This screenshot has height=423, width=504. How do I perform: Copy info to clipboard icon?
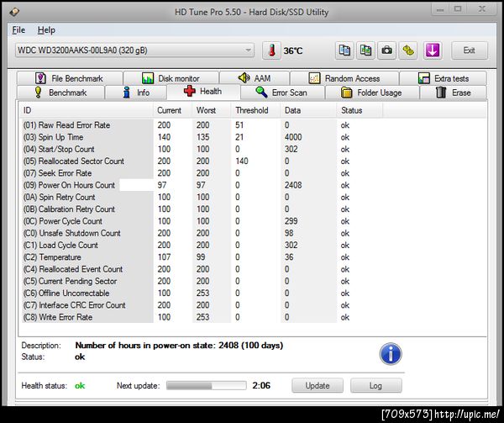click(x=344, y=50)
